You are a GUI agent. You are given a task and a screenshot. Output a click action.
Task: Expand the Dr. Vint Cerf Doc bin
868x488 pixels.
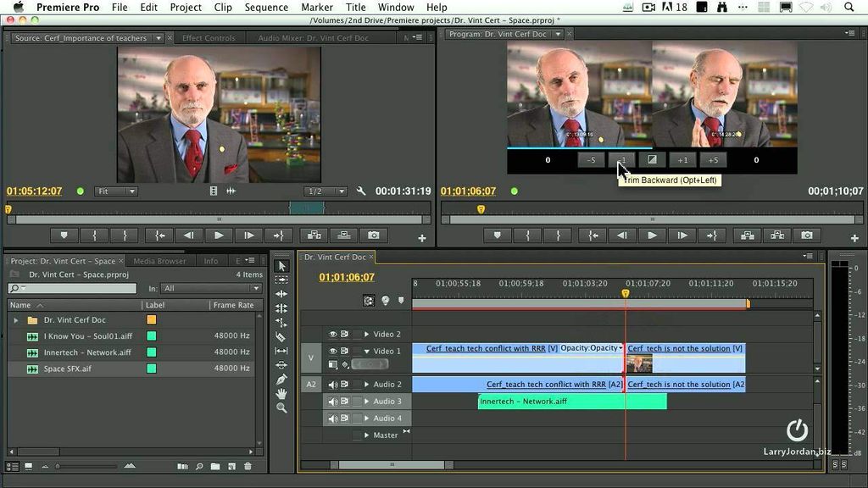[15, 319]
